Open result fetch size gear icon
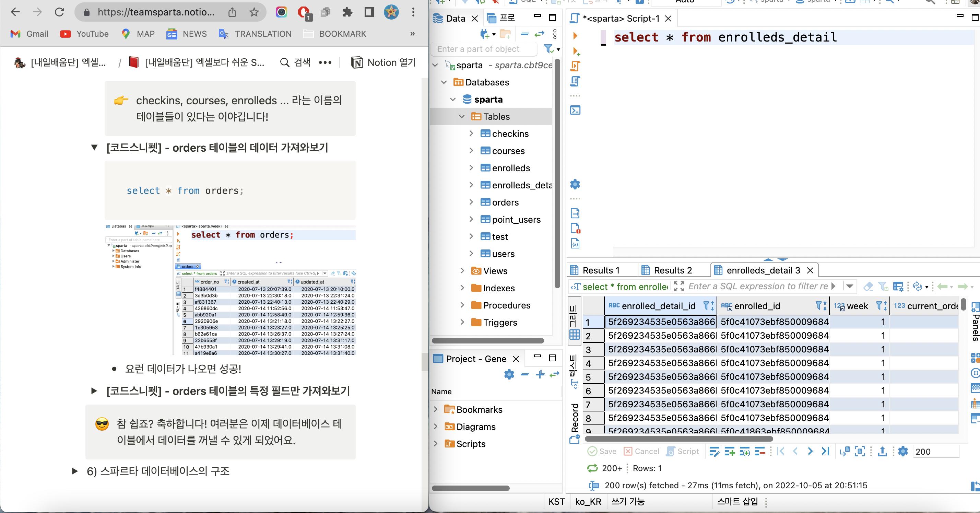 click(903, 451)
